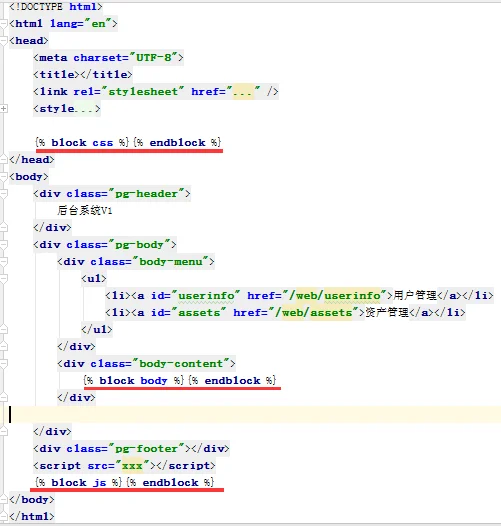501x526 pixels.
Task: Fold the pg-header div in gutter
Action: click(4, 194)
